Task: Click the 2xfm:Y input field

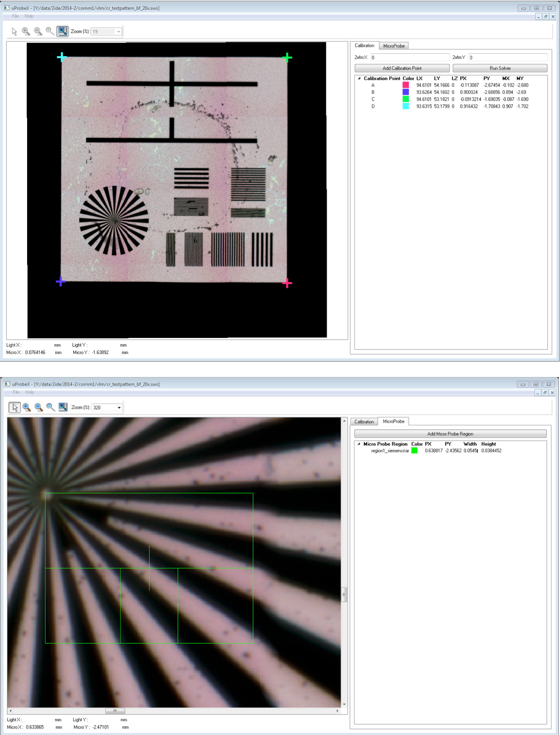Action: coord(508,57)
